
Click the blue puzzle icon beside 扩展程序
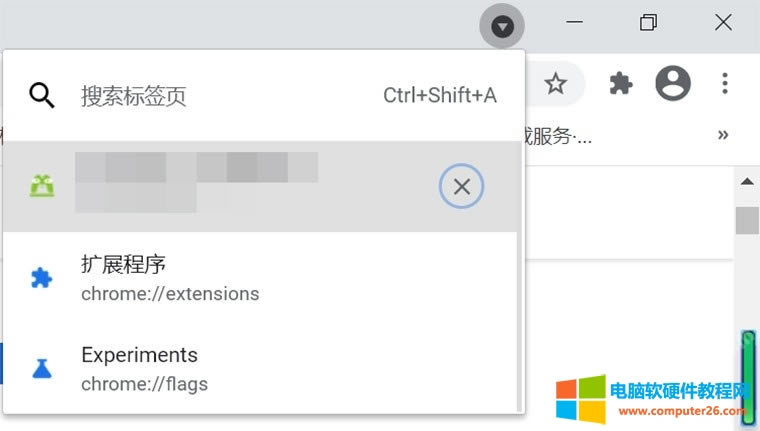point(42,278)
